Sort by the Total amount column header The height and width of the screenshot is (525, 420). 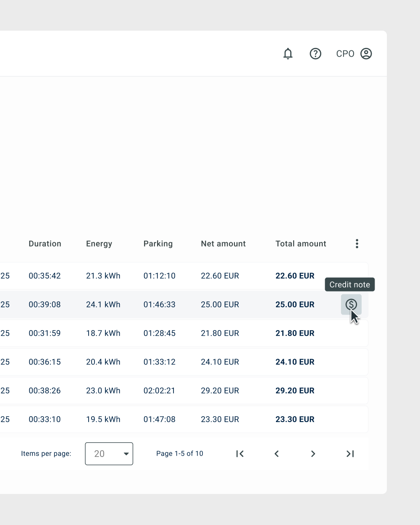click(301, 244)
